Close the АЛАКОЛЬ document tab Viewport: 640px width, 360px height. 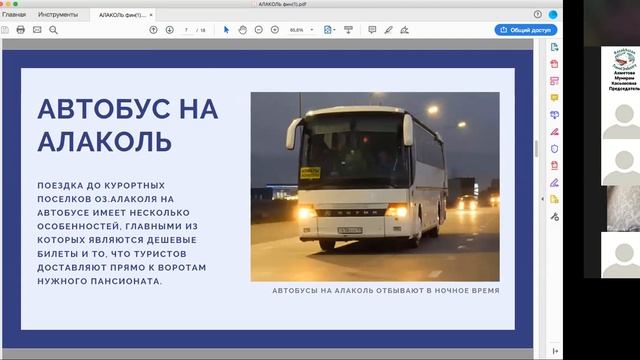(x=151, y=15)
